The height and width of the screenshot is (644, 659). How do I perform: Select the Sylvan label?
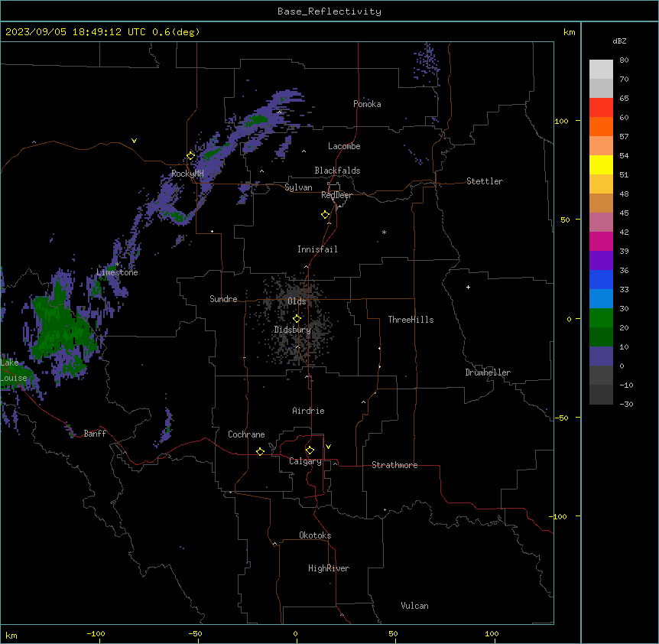[x=298, y=187]
